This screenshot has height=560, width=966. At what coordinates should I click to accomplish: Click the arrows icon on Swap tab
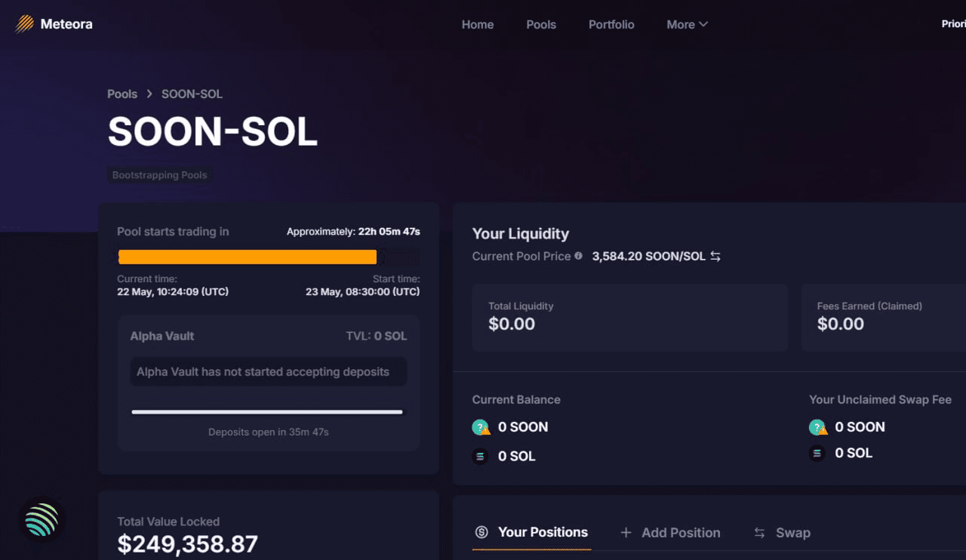(x=759, y=533)
